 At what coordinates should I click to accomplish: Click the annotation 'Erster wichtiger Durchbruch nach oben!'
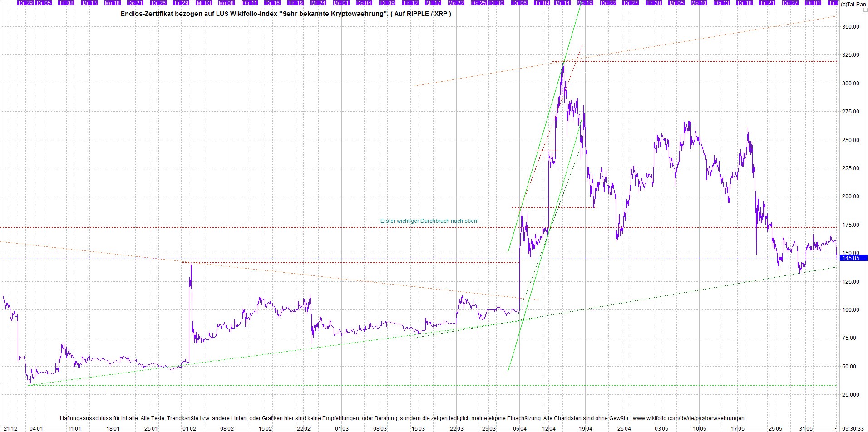tap(429, 221)
